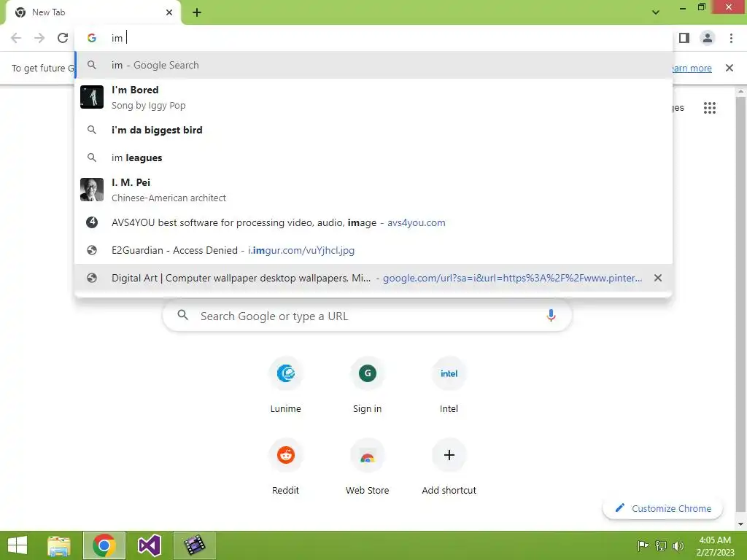Click the I'm Bored album thumbnail

[92, 97]
